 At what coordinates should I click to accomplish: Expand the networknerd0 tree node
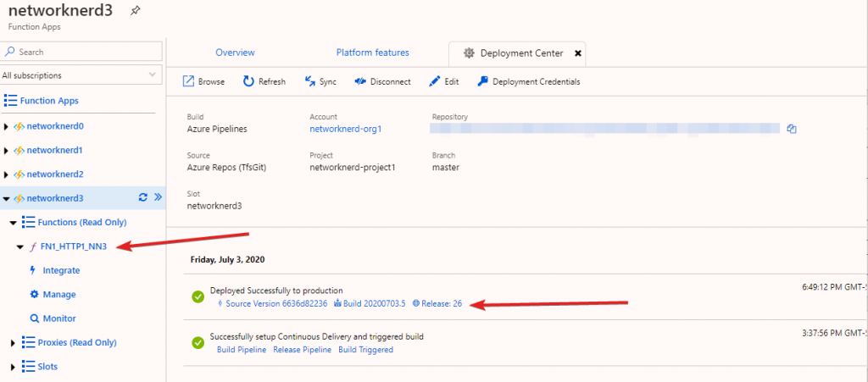click(x=6, y=126)
